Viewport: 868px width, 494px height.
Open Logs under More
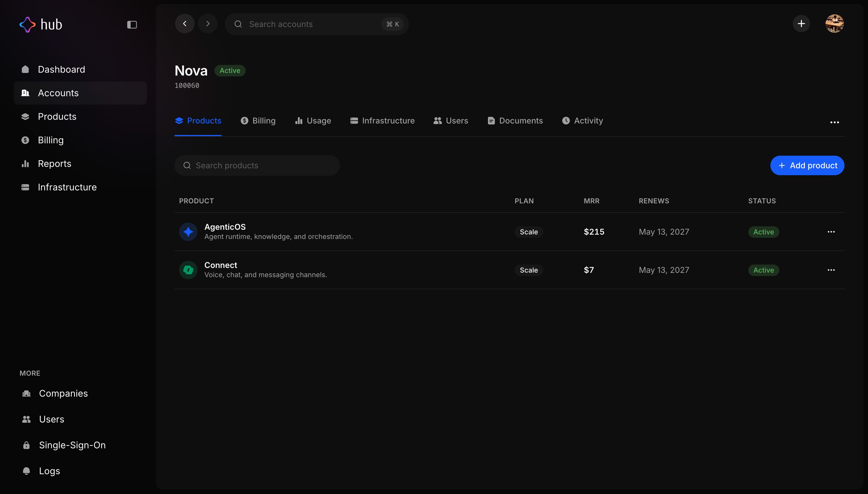click(x=80, y=471)
